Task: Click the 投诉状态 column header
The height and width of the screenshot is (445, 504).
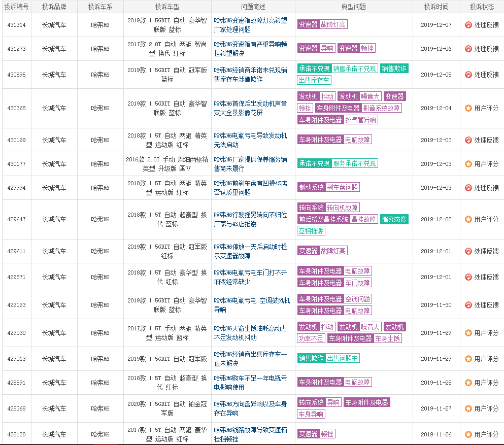Action: (482, 7)
